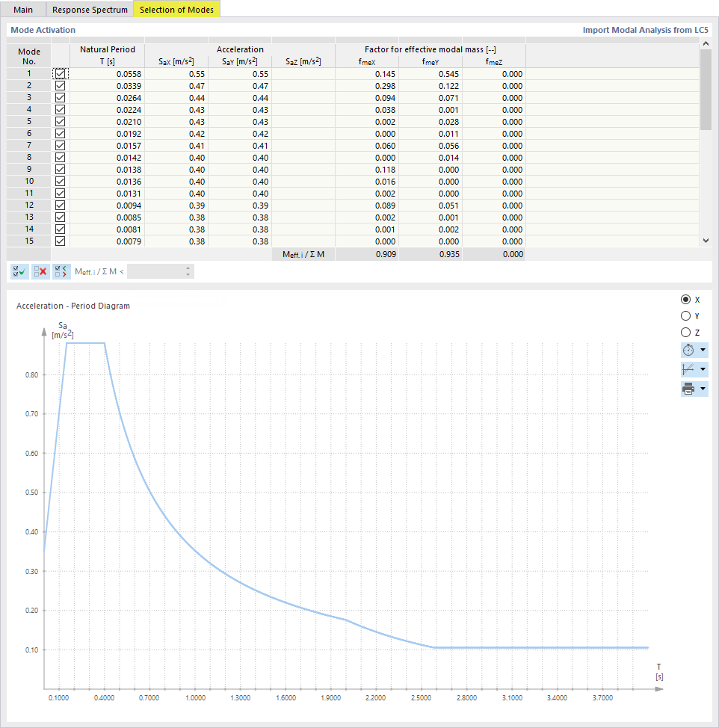Screen dimensions: 719x728
Task: Select the Y radio button for the diagram
Action: (685, 315)
